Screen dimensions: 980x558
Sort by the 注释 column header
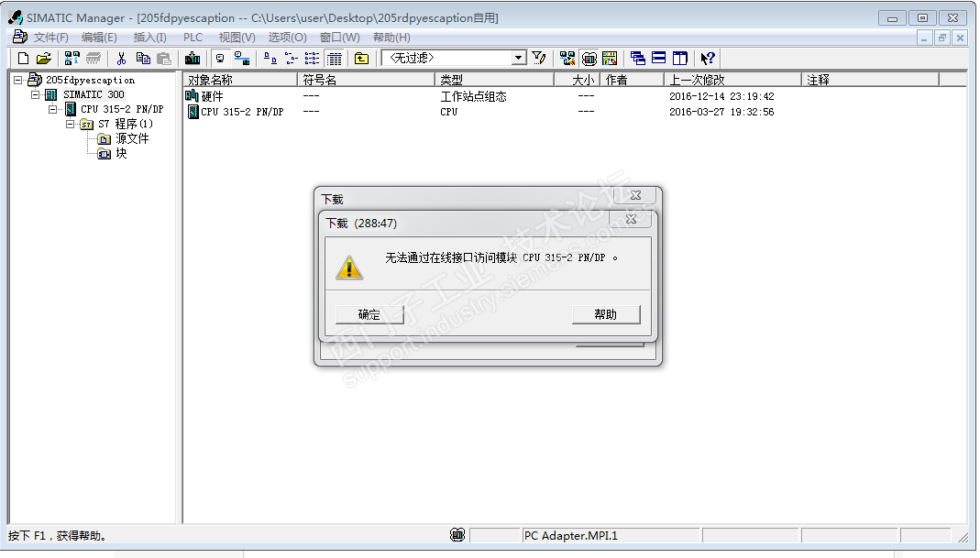870,80
